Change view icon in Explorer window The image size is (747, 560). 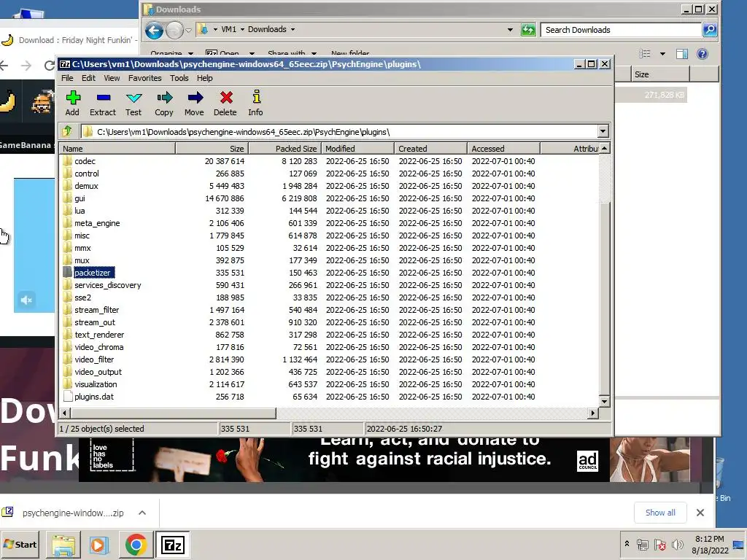645,54
